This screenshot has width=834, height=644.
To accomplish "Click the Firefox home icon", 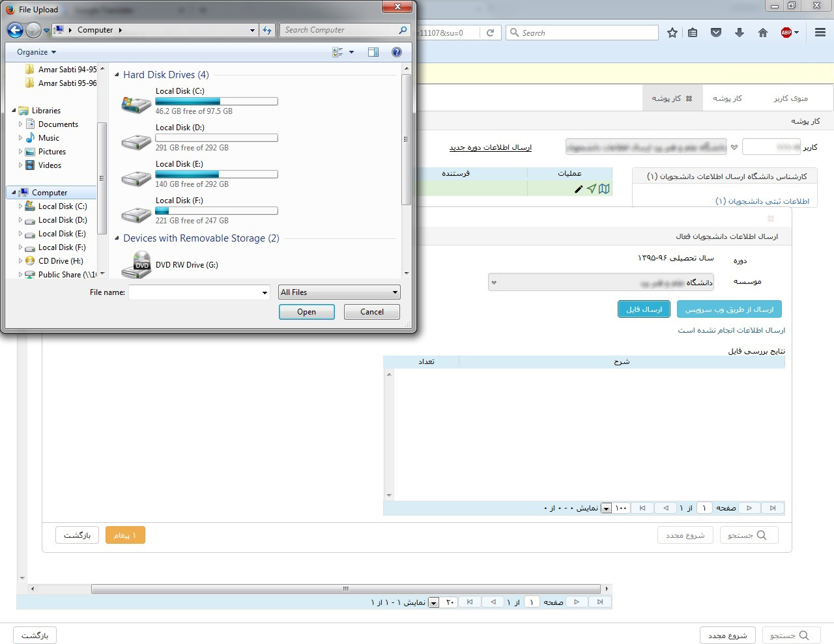I will (x=763, y=33).
